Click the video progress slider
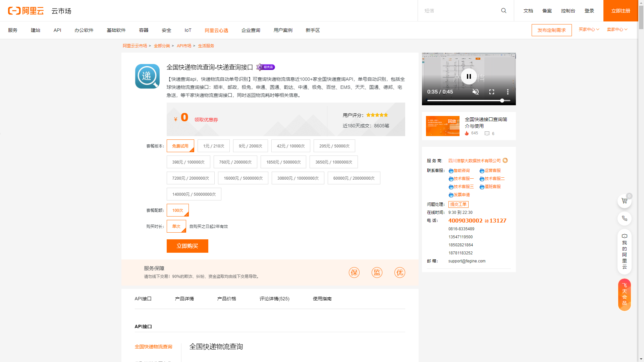 tap(469, 101)
